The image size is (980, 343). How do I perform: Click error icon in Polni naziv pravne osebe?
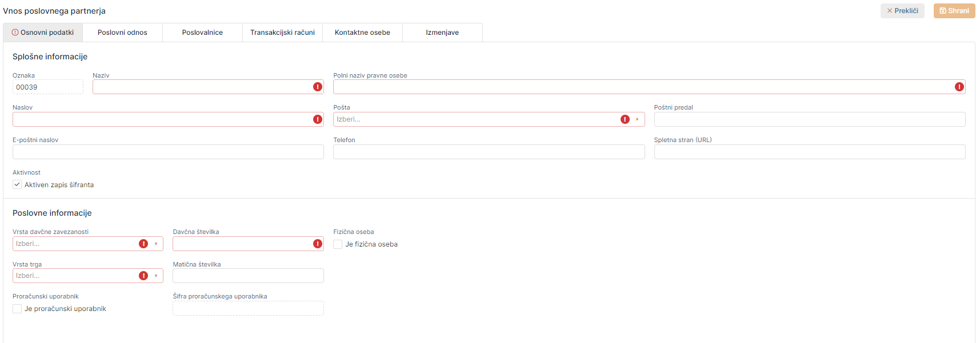pos(959,87)
